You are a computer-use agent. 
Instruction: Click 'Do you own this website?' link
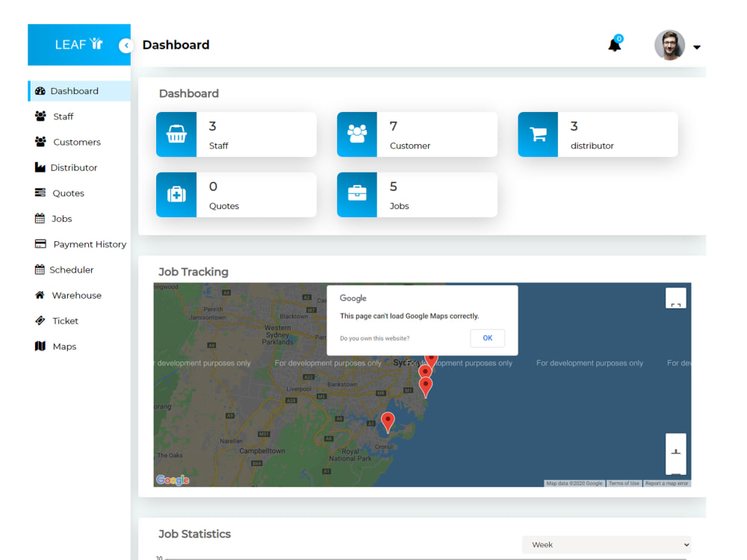[x=374, y=338]
